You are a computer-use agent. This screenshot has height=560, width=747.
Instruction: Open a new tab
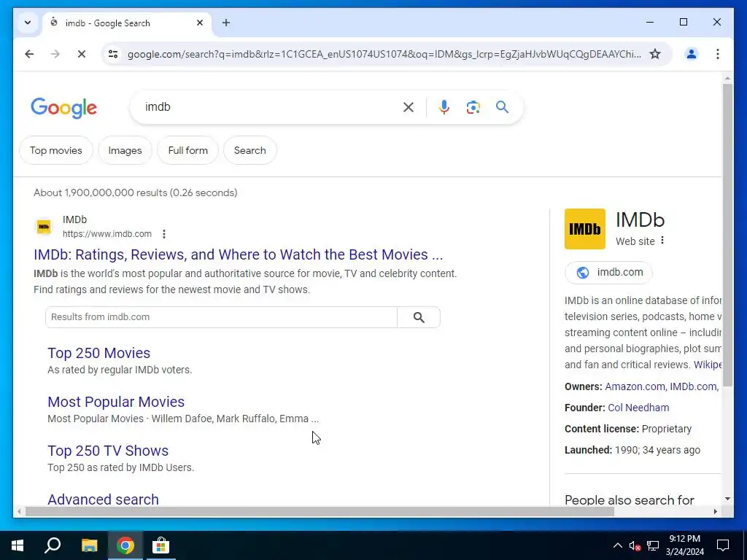coord(226,23)
